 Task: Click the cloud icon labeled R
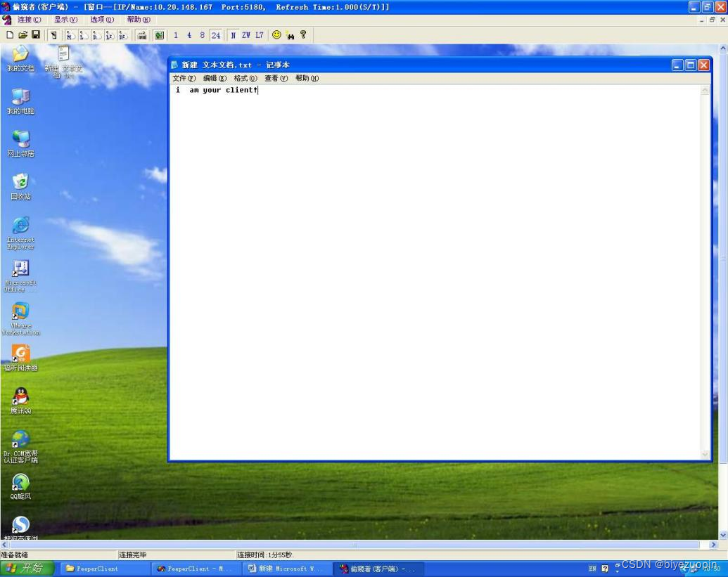tap(96, 34)
